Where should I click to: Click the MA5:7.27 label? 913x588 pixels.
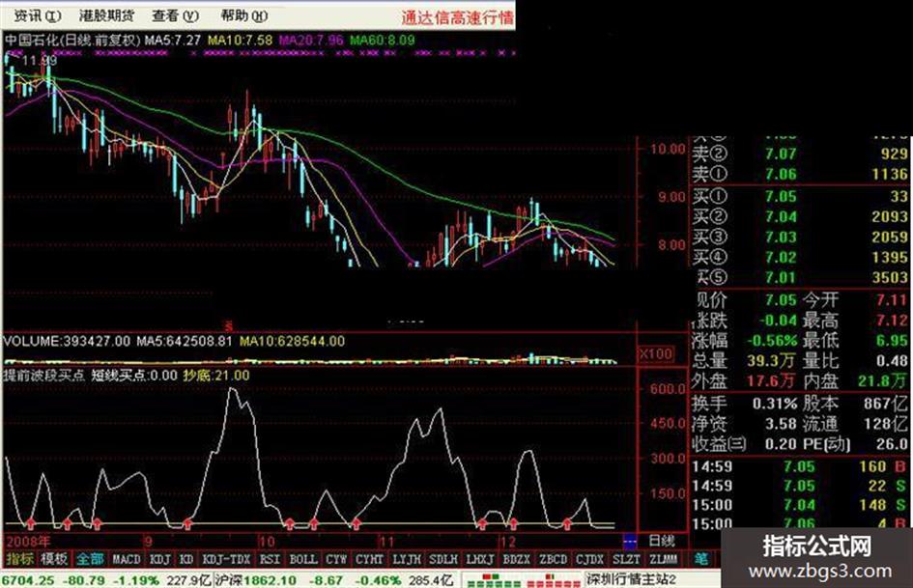[x=172, y=41]
